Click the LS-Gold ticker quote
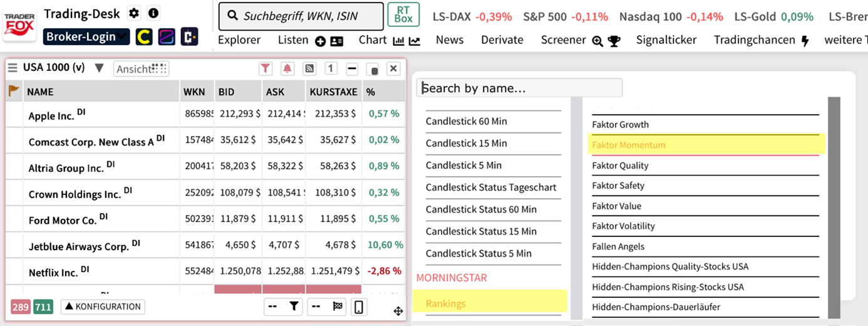This screenshot has width=868, height=326. [773, 17]
